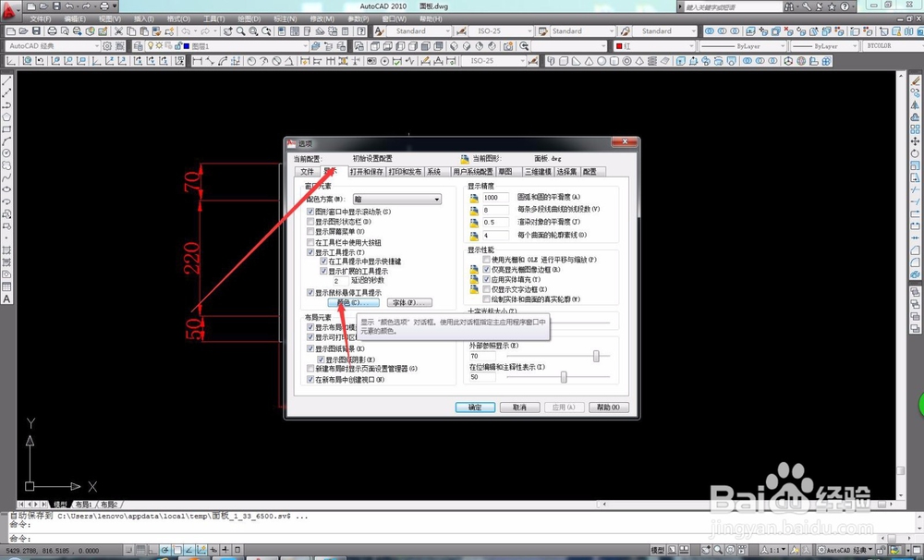Open the linetype ByLayer dropdown
This screenshot has height=560, width=924.
[x=743, y=45]
